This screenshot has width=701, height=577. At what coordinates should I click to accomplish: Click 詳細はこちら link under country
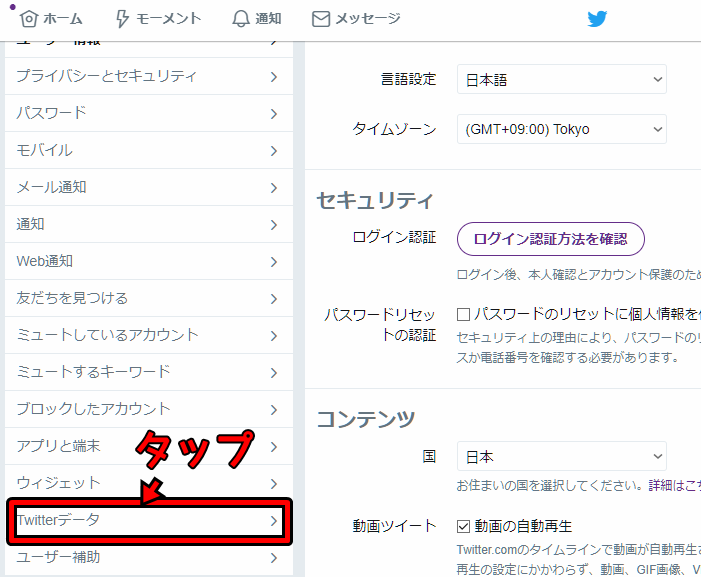674,485
